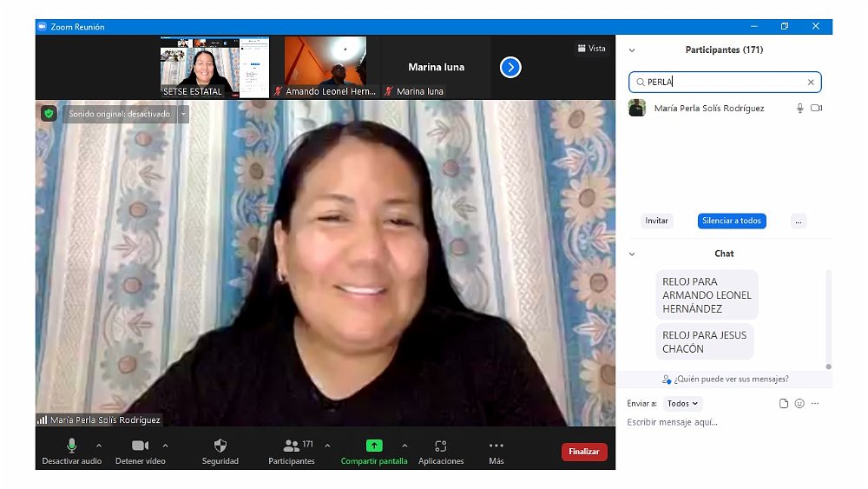Collapse the Participantes panel chevron
Viewport: 868px width, 489px height.
click(x=632, y=50)
